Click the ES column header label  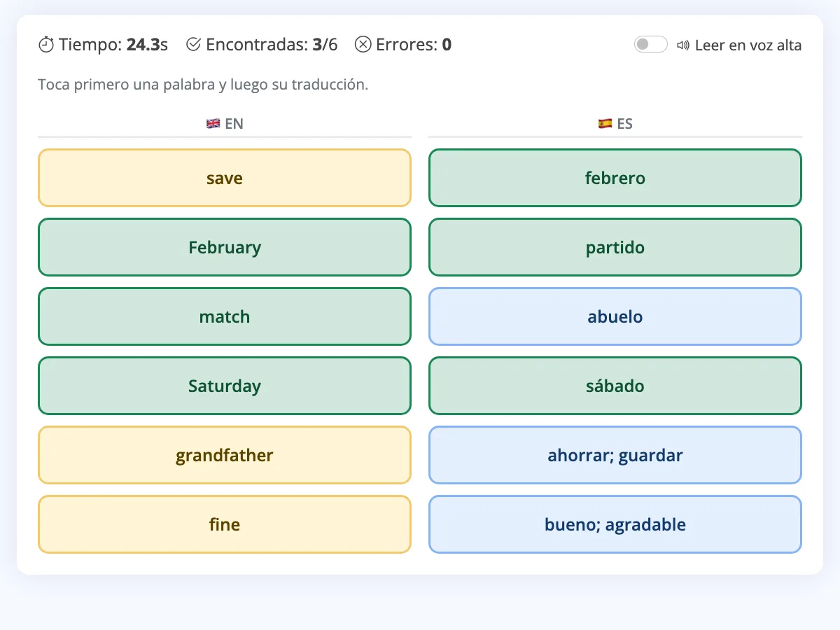tap(625, 124)
